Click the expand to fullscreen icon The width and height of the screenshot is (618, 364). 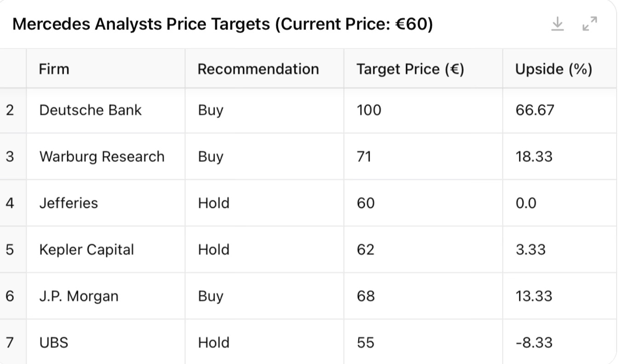coord(589,23)
